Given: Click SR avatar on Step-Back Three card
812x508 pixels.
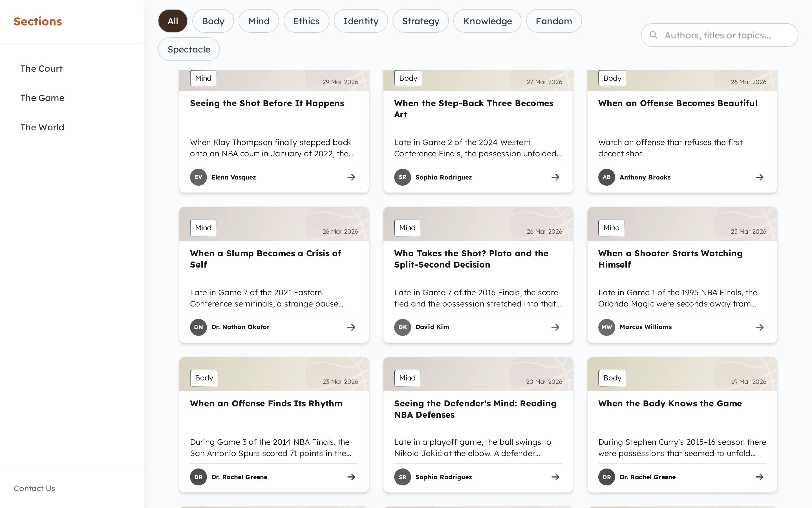Looking at the screenshot, I should (402, 177).
